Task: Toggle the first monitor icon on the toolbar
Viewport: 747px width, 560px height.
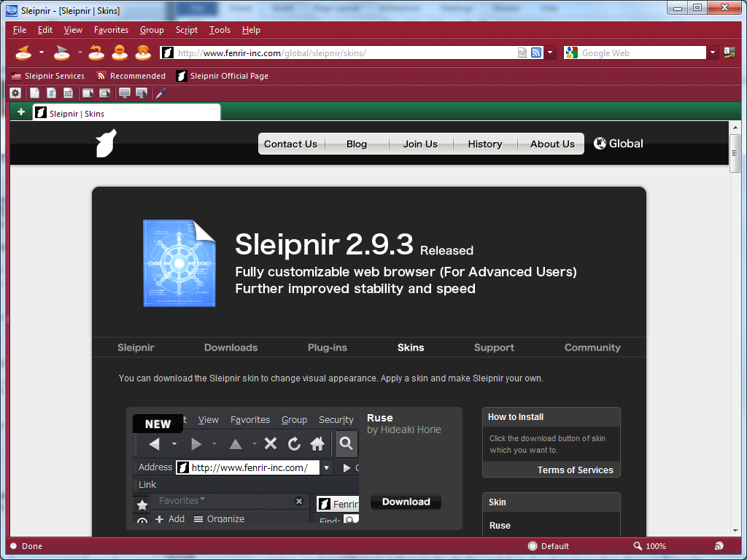Action: tap(124, 93)
